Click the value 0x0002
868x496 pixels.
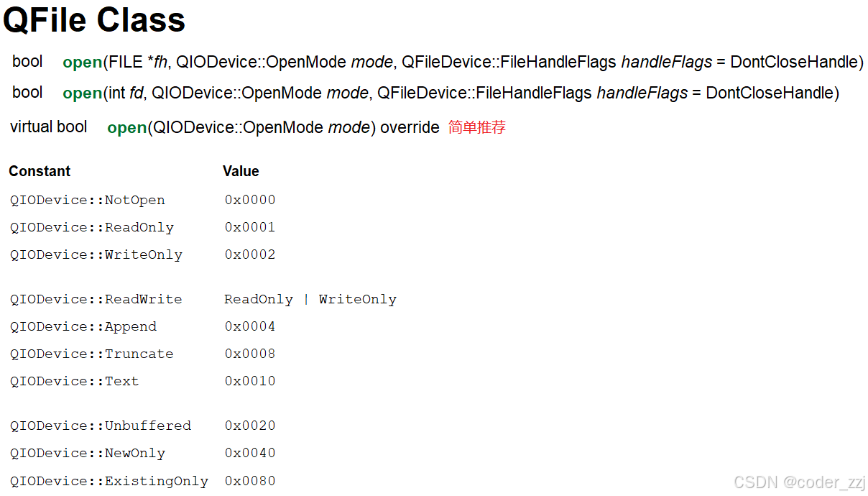[x=250, y=254]
